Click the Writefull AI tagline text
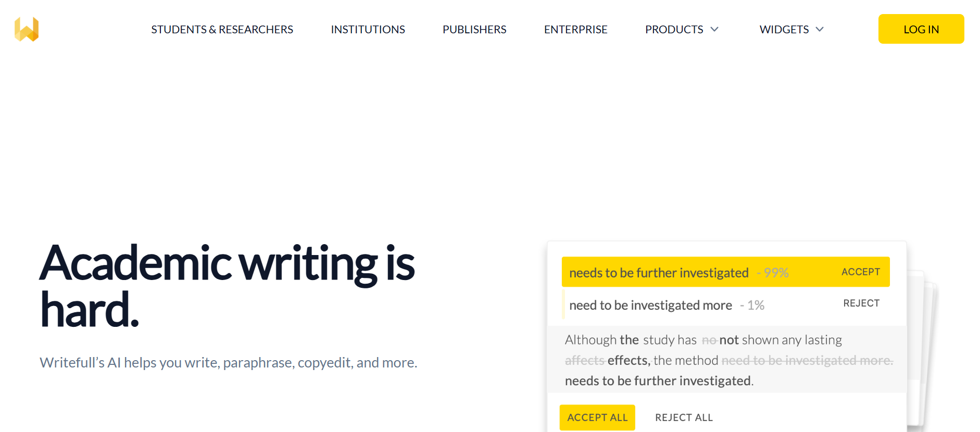980x432 pixels. pos(229,362)
